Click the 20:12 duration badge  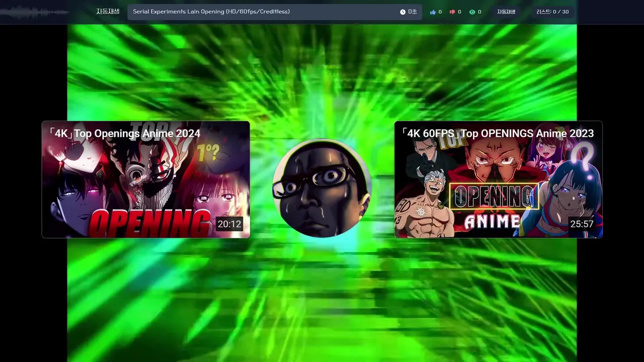tap(229, 224)
